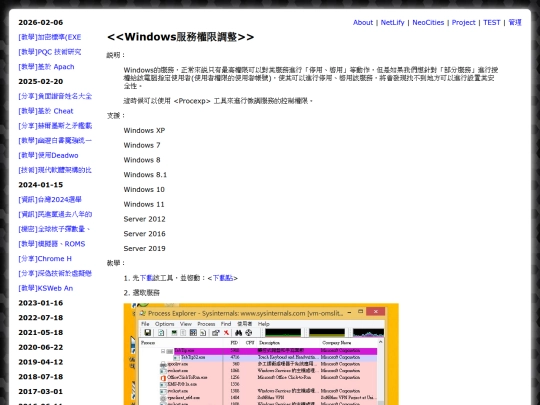Open the [分享]負面諧音姓名大全 article
Image resolution: width=540 pixels, height=405 pixels.
click(55, 96)
